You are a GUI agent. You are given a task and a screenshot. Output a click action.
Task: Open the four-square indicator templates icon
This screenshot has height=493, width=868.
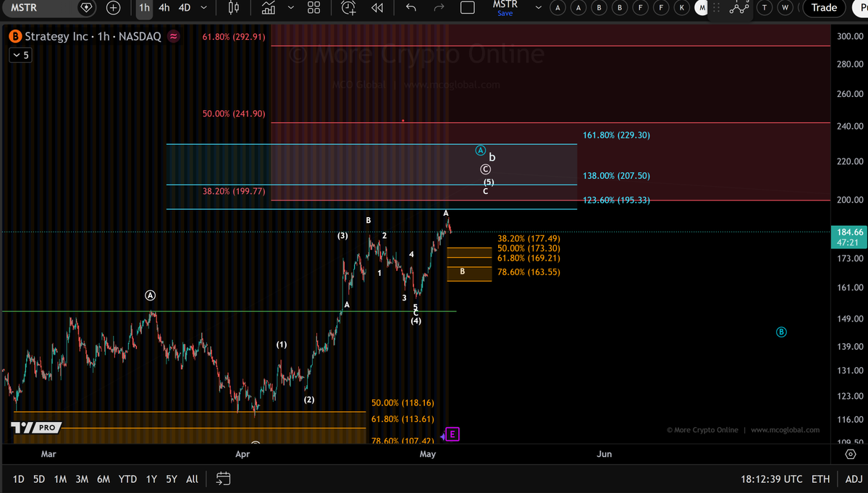click(x=314, y=8)
